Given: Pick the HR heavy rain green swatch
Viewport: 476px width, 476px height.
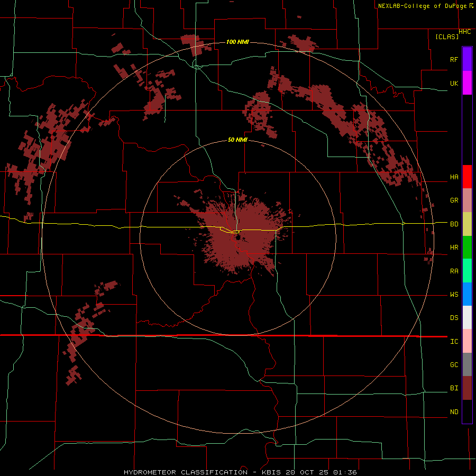Looking at the screenshot, I should (467, 248).
